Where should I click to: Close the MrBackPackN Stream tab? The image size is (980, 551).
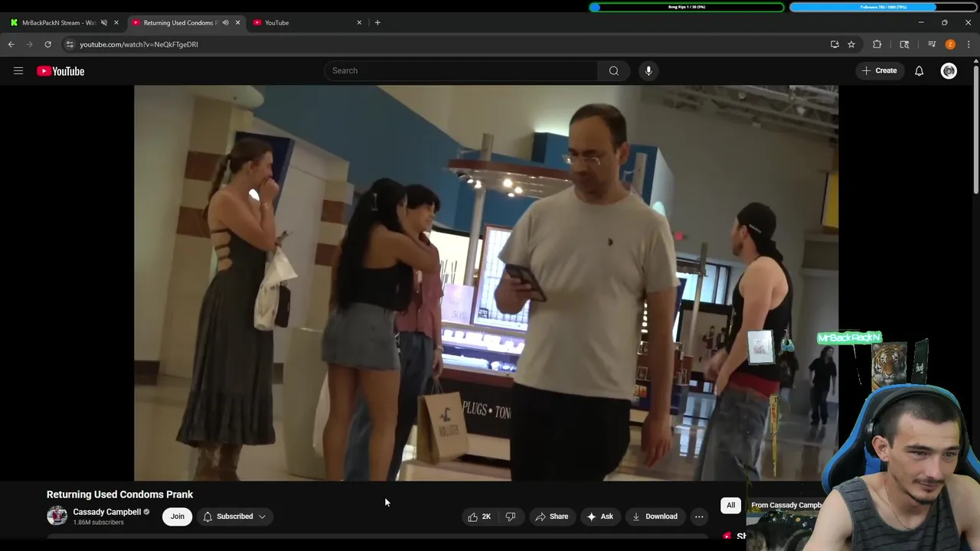pyautogui.click(x=116, y=22)
